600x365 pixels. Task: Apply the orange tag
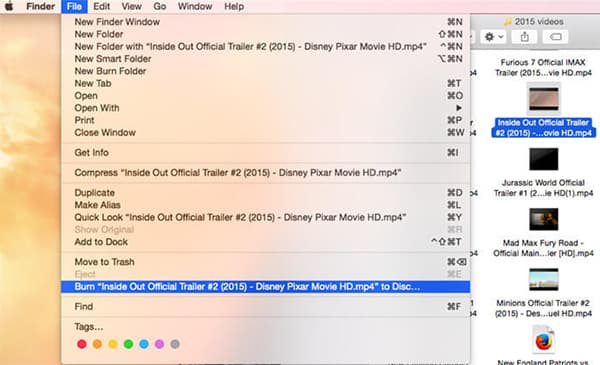97,344
